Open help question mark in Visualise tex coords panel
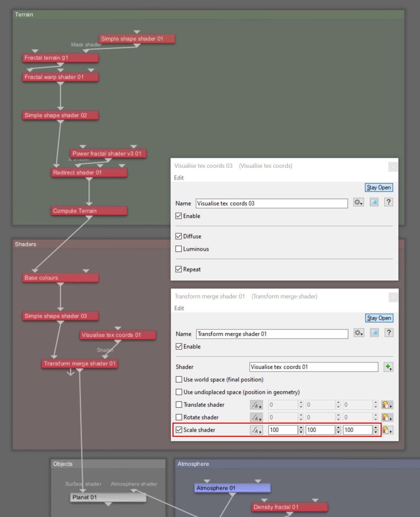The image size is (420, 517). tap(389, 202)
